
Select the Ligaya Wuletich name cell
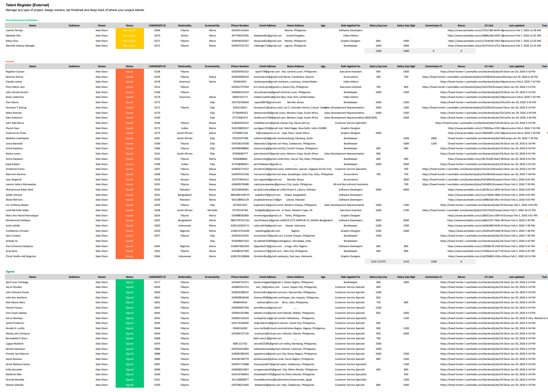click(15, 344)
